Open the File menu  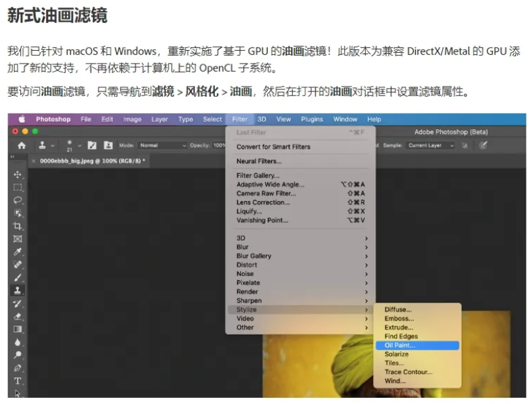pyautogui.click(x=86, y=119)
